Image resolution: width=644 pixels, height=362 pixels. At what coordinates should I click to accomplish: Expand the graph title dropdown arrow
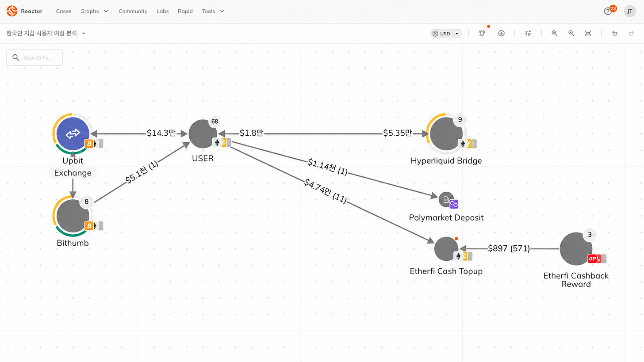(x=84, y=33)
